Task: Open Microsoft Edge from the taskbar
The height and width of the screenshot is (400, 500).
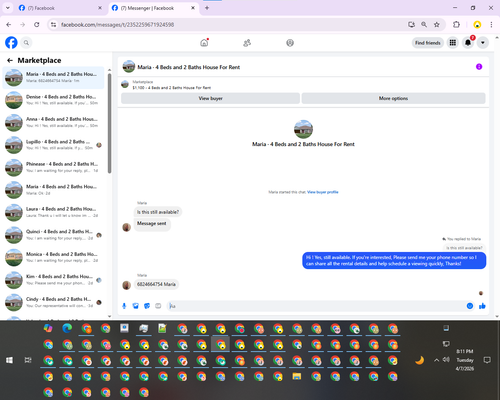Action: [x=67, y=328]
